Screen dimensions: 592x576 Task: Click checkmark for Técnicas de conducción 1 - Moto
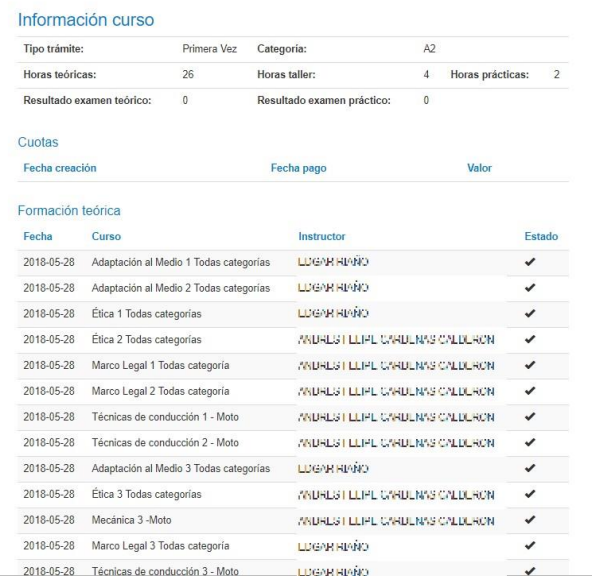pyautogui.click(x=530, y=417)
